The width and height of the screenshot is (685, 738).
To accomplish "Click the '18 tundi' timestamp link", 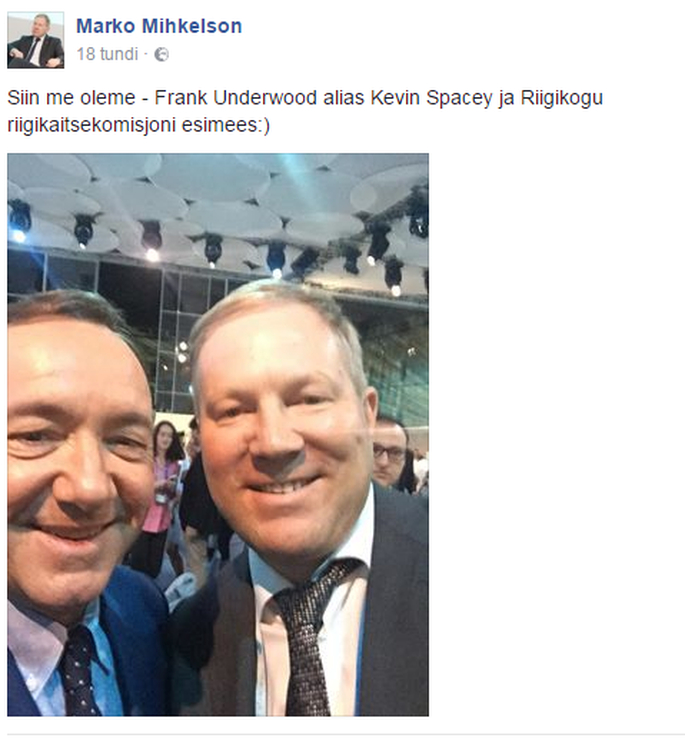I will (x=107, y=54).
